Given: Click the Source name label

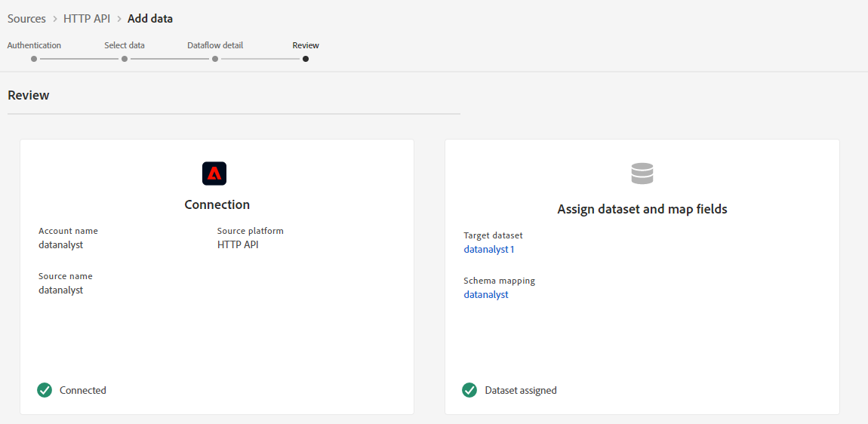Looking at the screenshot, I should pos(66,276).
